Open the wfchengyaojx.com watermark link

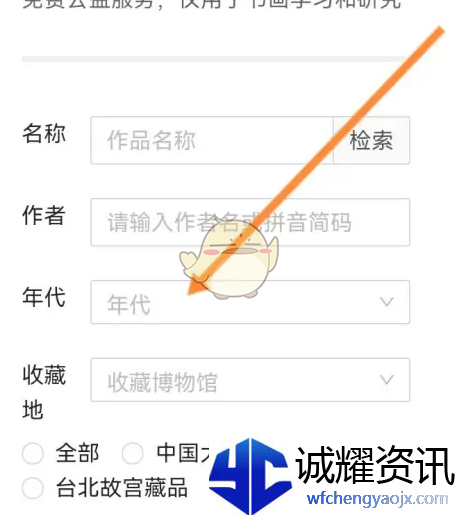[x=377, y=499]
